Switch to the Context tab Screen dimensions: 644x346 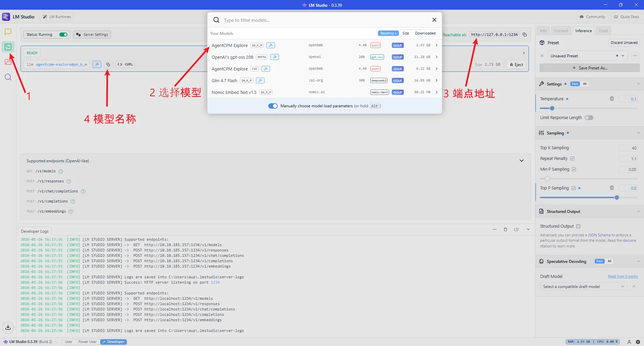point(561,31)
